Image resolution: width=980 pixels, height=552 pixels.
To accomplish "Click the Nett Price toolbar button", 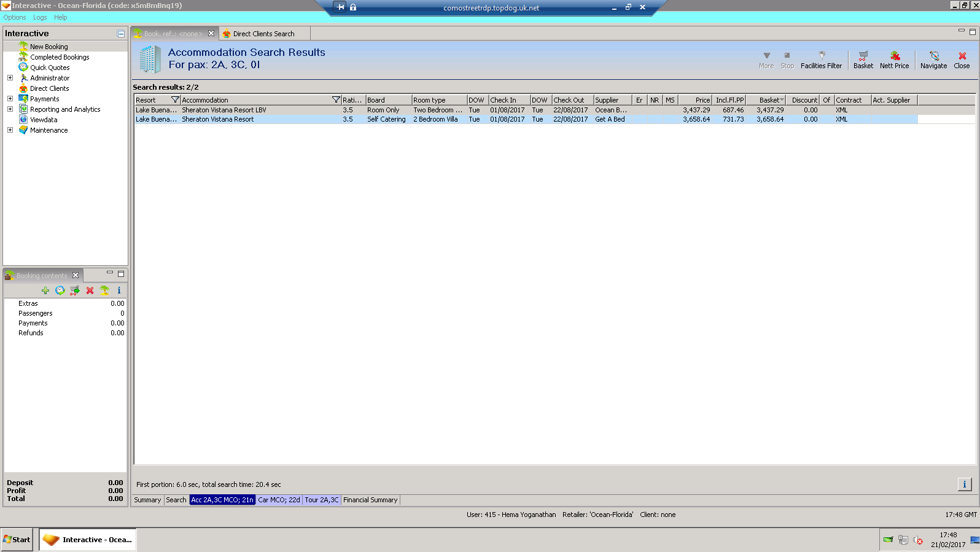I will pyautogui.click(x=894, y=60).
